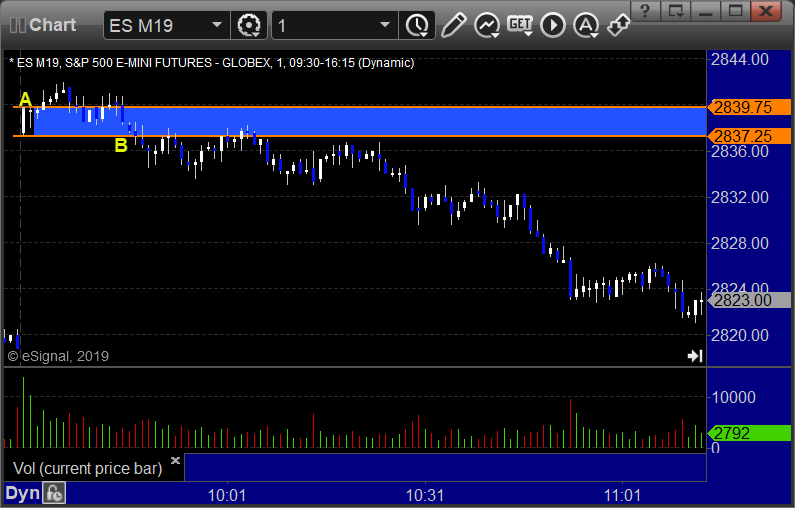
Task: Click the 2844.00 price axis label
Action: pos(740,60)
